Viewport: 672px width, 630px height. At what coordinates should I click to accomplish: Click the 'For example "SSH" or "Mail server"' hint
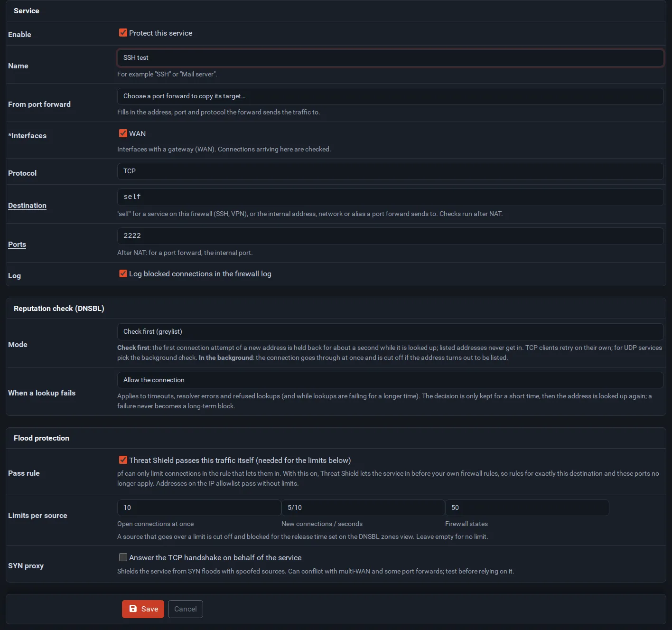167,75
